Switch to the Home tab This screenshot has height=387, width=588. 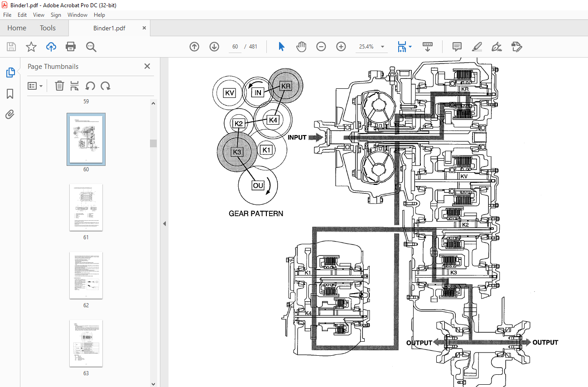coord(17,28)
